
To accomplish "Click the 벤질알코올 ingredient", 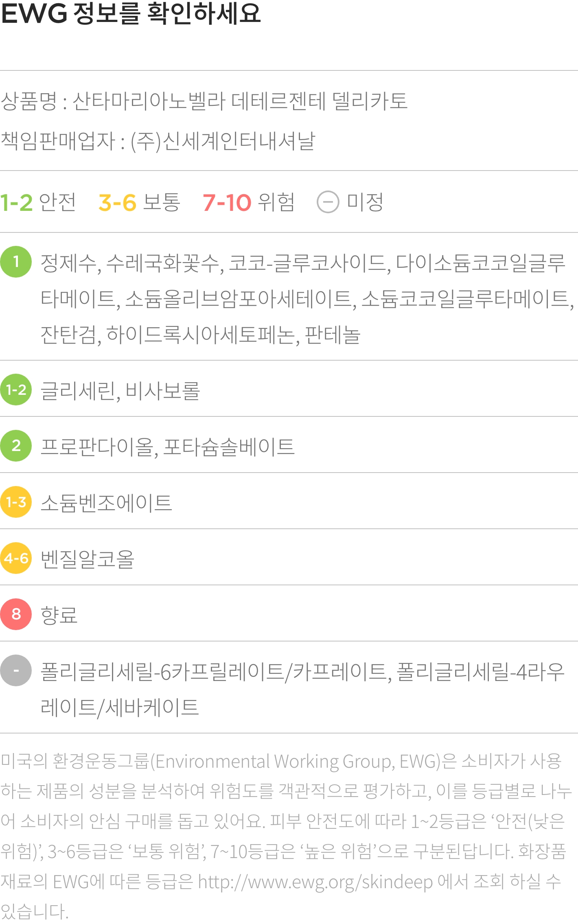I will (x=88, y=559).
